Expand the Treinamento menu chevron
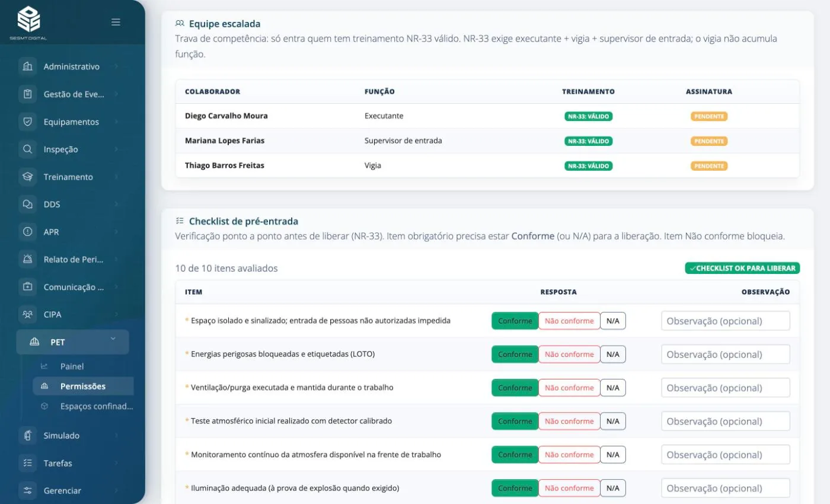The height and width of the screenshot is (504, 830). (116, 177)
